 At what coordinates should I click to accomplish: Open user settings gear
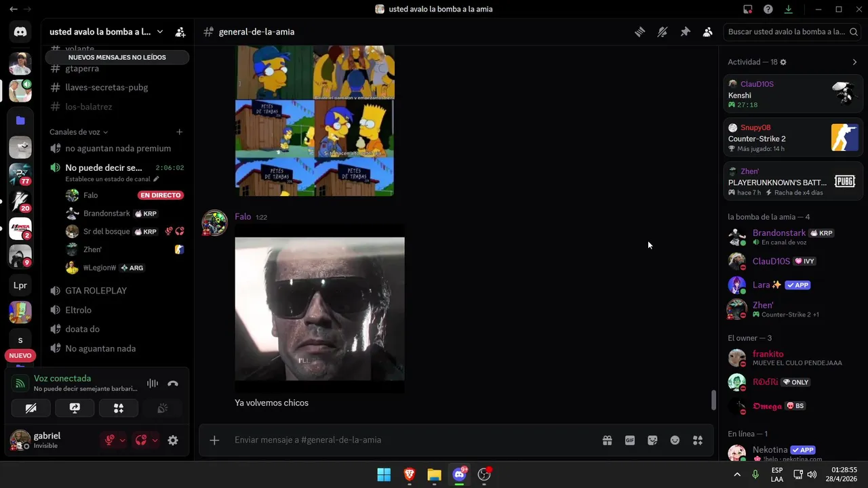(173, 441)
